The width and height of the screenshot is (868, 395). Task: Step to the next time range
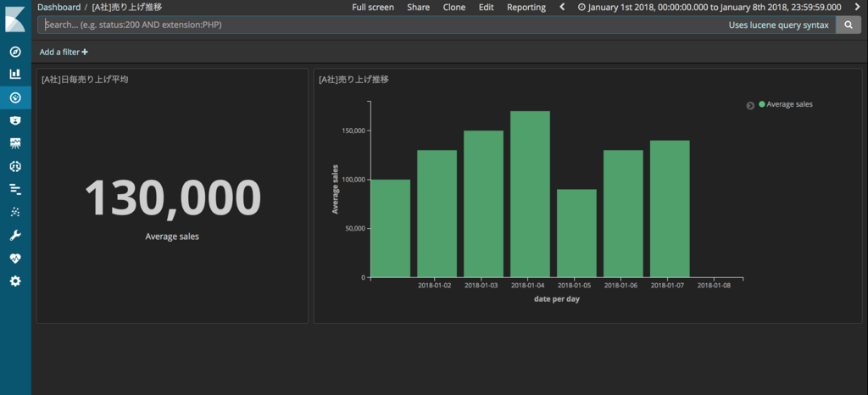pos(856,7)
